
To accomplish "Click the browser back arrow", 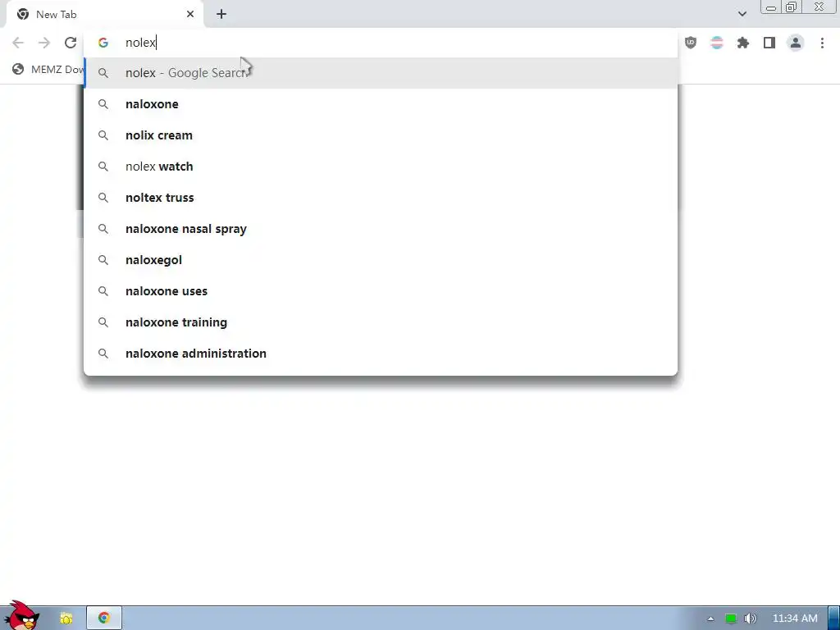I will tap(18, 43).
